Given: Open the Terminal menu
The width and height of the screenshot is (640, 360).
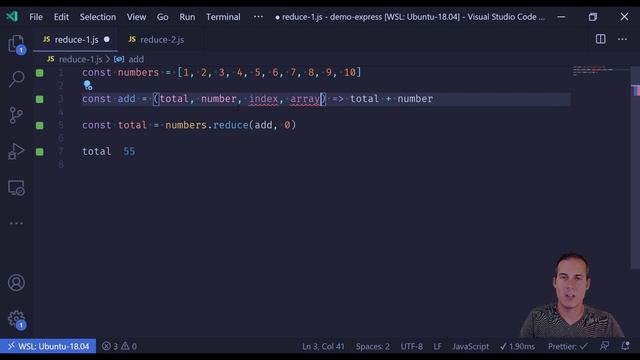Looking at the screenshot, I should tap(223, 17).
